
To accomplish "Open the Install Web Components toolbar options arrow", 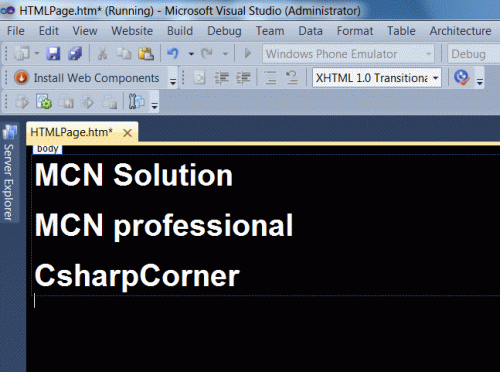I will point(173,81).
